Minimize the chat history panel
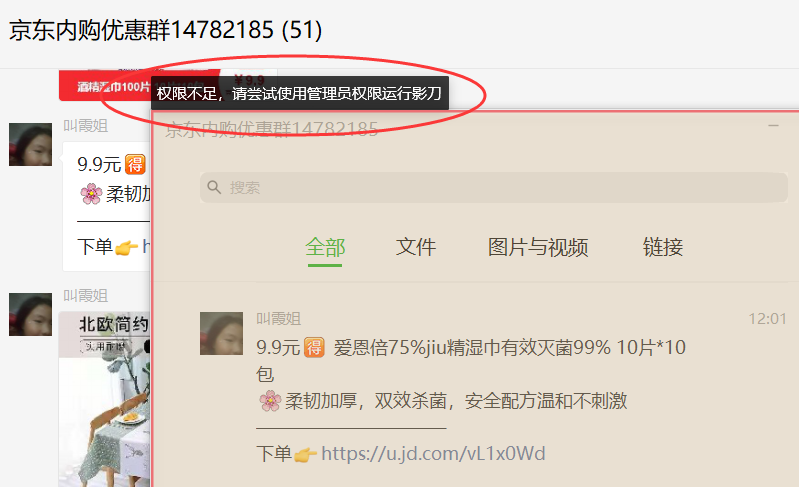799x487 pixels. [x=774, y=125]
